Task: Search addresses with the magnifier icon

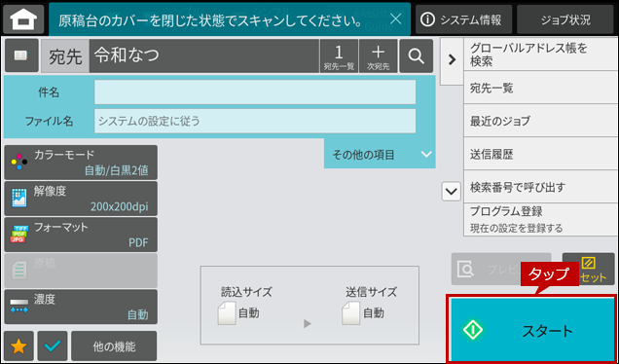Action: 417,56
